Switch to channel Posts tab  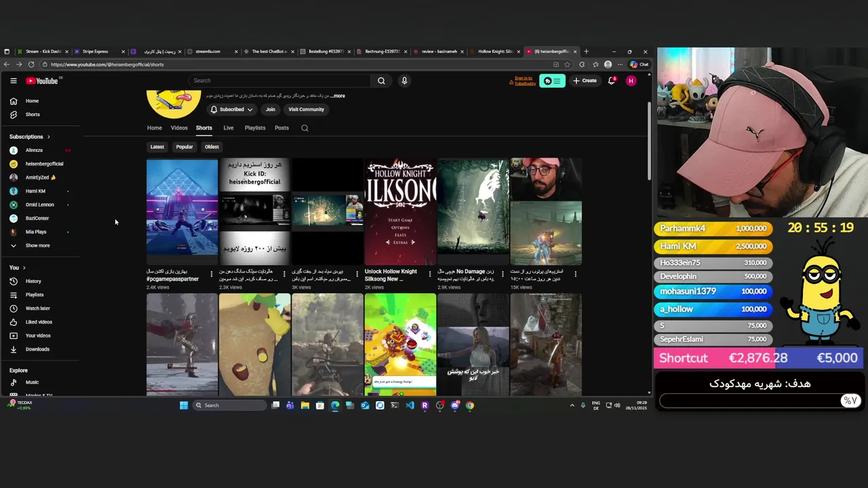pos(281,128)
